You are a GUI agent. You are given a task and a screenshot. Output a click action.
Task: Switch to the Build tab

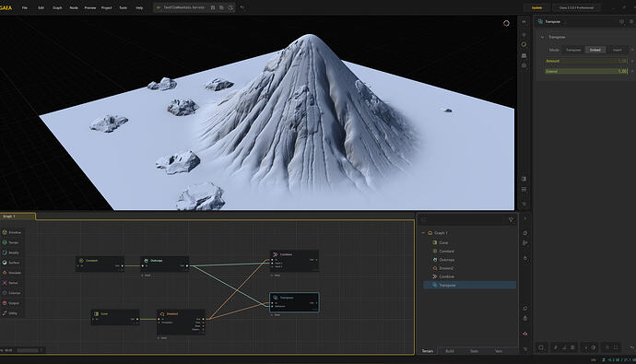click(450, 351)
